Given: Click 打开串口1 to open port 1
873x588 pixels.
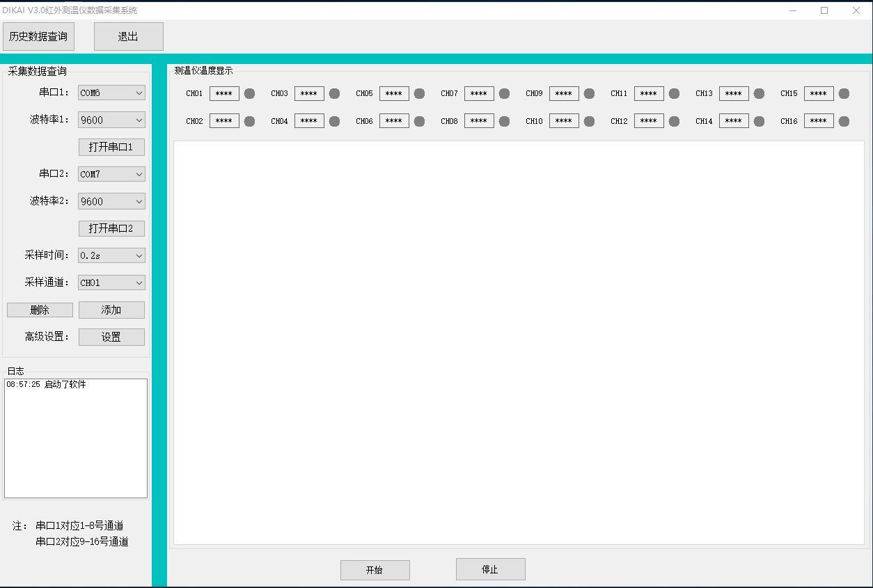Looking at the screenshot, I should coord(111,147).
